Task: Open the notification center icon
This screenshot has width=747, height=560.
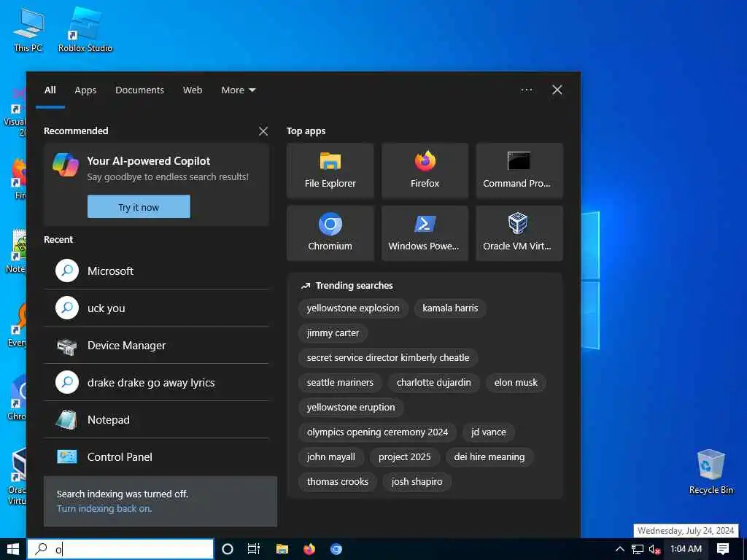Action: click(723, 549)
